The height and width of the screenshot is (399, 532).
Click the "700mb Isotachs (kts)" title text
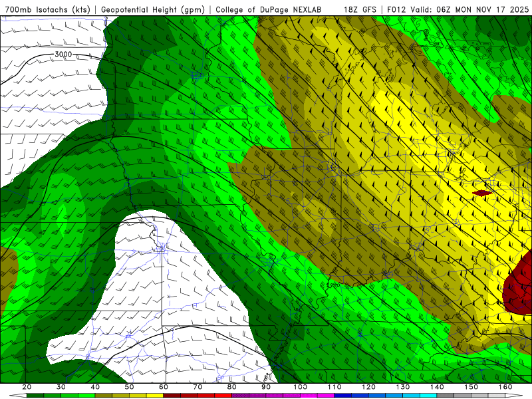(47, 10)
